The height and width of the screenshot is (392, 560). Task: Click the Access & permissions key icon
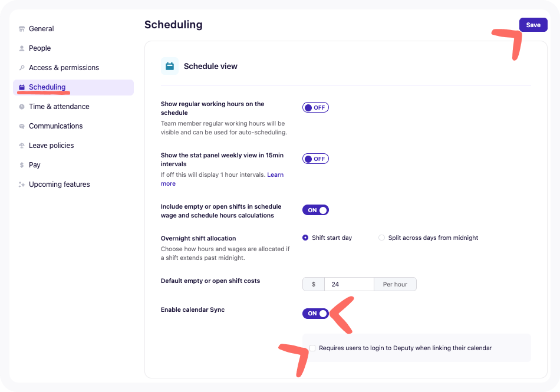tap(22, 68)
